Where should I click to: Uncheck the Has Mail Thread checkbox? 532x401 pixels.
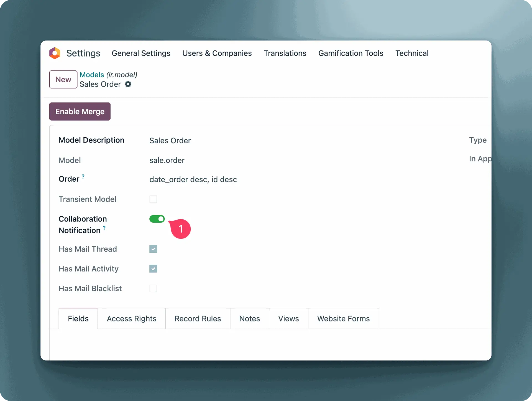tap(153, 249)
